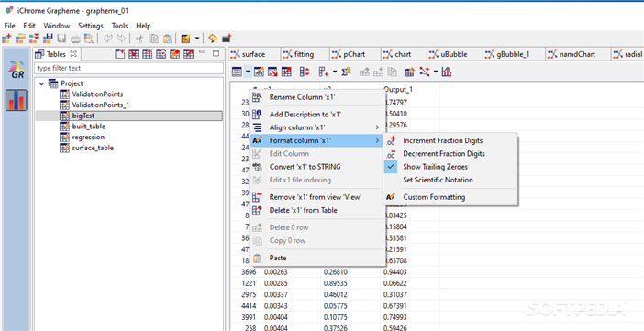The width and height of the screenshot is (644, 331).
Task: Switch to the surface tab
Action: [254, 54]
